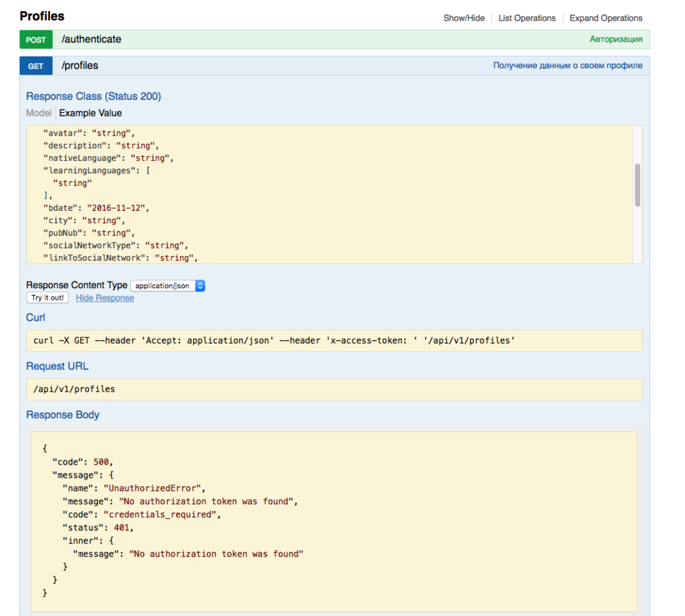
Task: Click the "learningLanguages": [ line
Action: point(97,170)
